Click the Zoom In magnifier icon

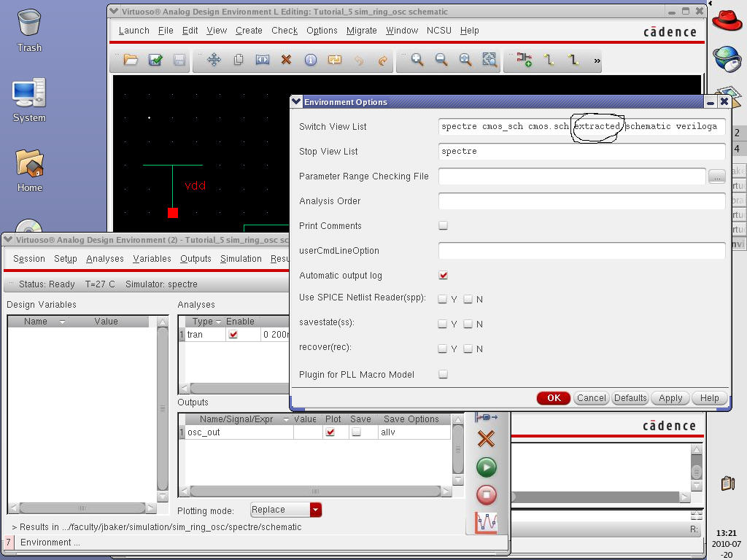[417, 61]
